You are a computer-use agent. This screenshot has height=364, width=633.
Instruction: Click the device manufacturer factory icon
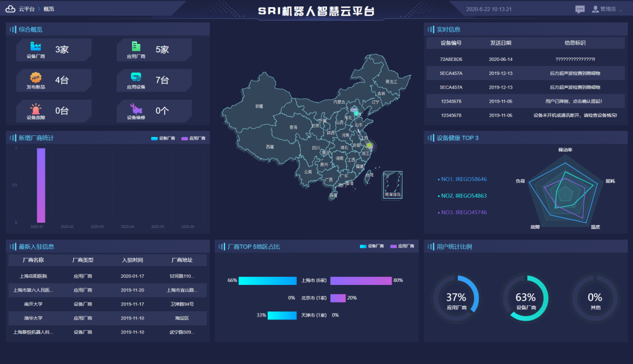click(x=36, y=47)
